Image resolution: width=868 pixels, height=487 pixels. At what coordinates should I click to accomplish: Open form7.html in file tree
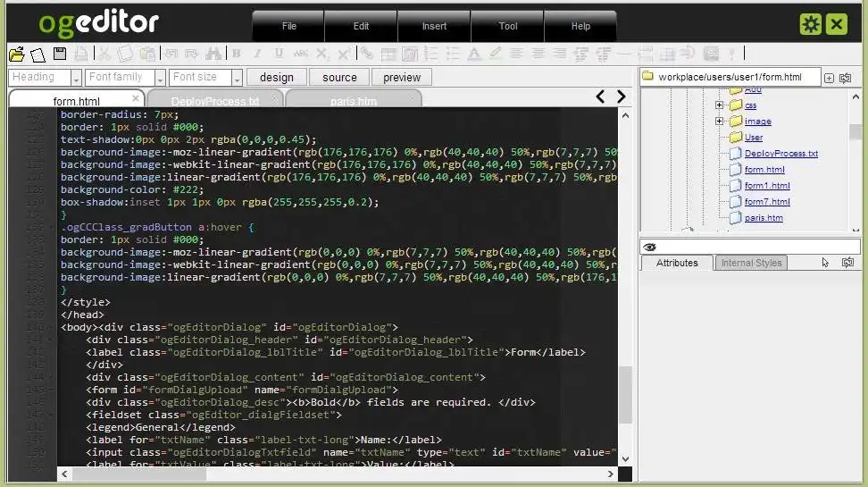pos(767,202)
